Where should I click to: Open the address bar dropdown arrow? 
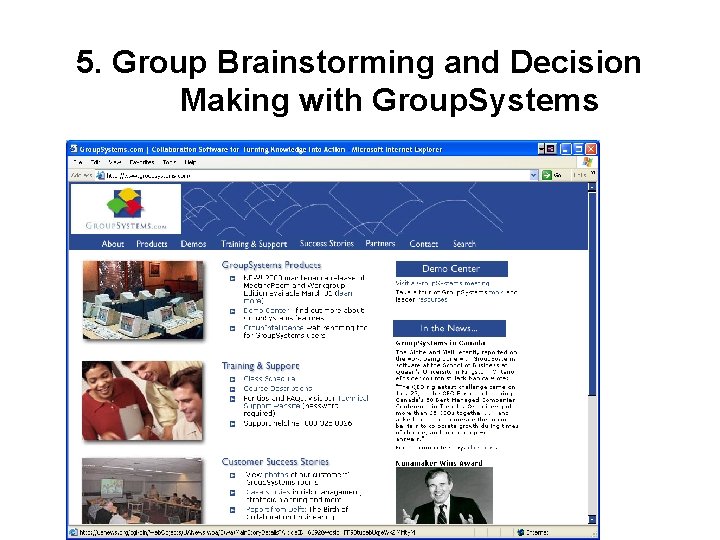click(533, 175)
